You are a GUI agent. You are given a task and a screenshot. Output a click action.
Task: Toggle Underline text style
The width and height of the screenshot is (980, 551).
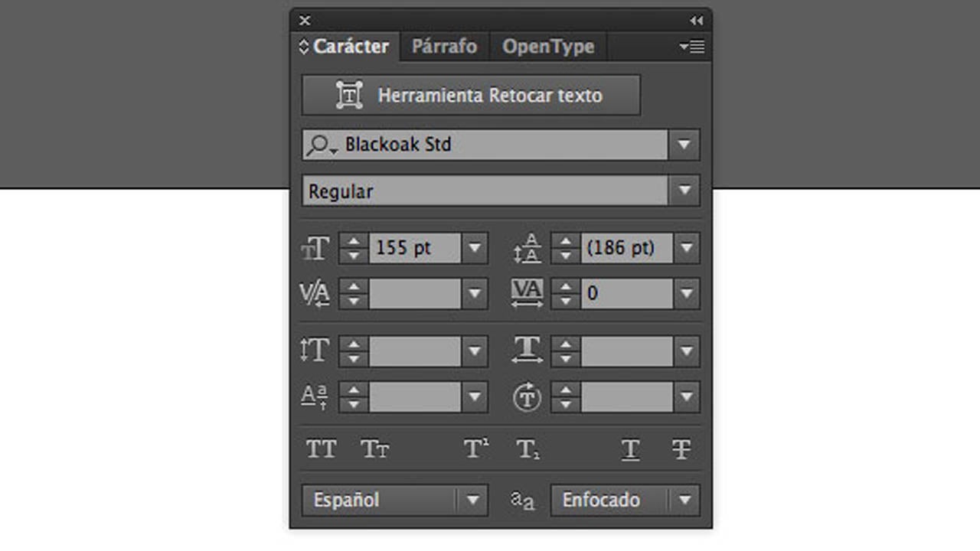pyautogui.click(x=630, y=449)
